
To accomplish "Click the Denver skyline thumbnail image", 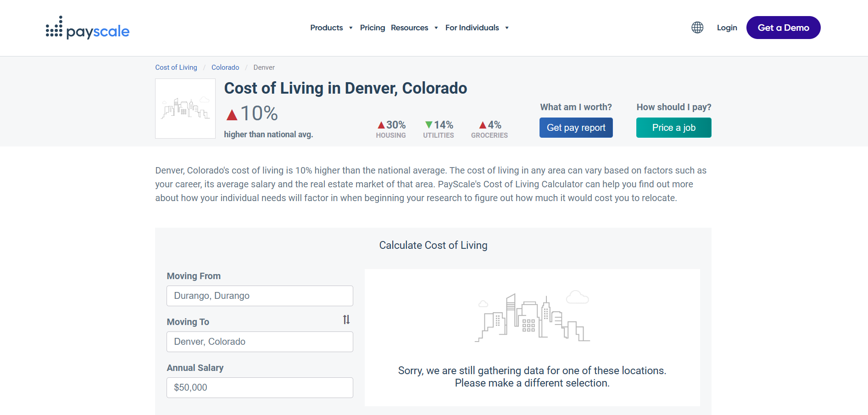I will 185,109.
